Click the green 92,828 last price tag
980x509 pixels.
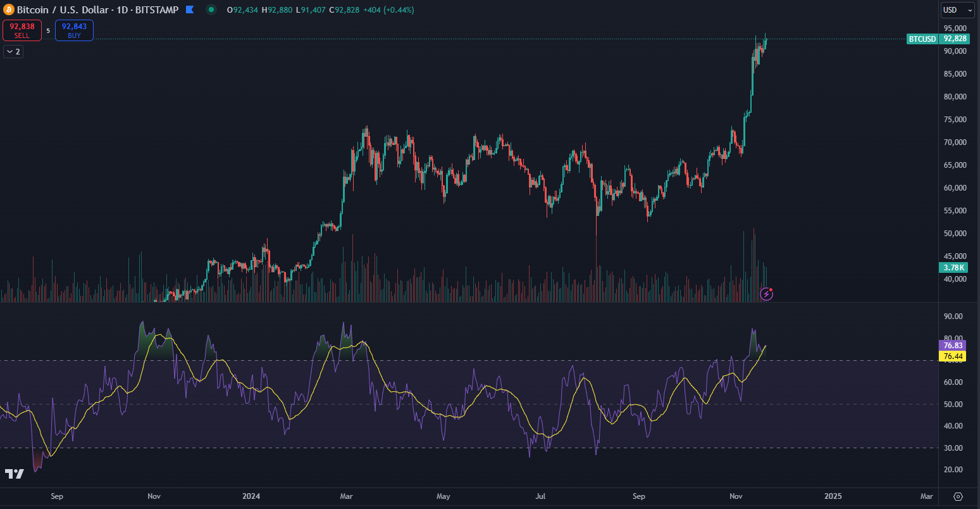click(955, 39)
